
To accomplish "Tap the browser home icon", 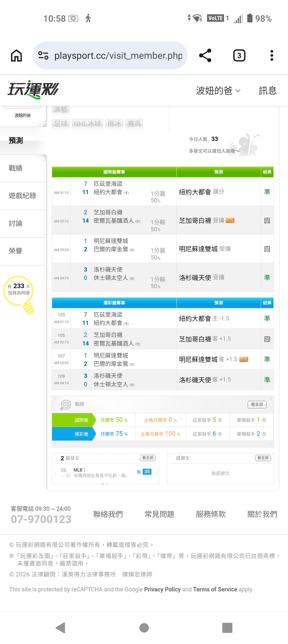I will [16, 56].
